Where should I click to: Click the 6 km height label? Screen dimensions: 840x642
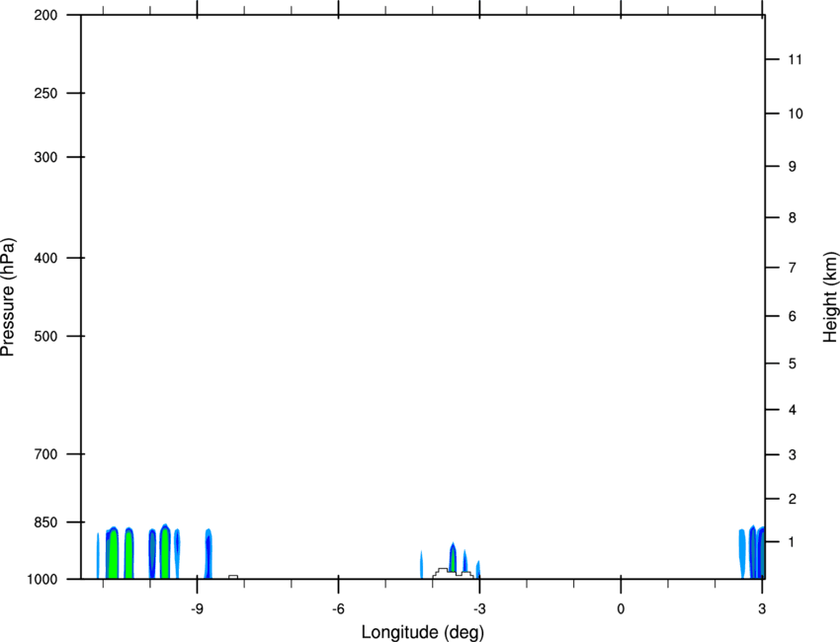click(x=793, y=316)
